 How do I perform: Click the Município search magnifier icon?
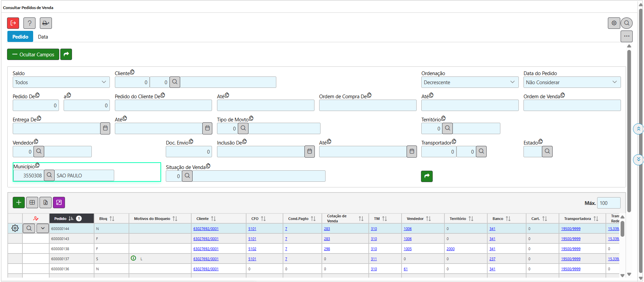point(49,175)
